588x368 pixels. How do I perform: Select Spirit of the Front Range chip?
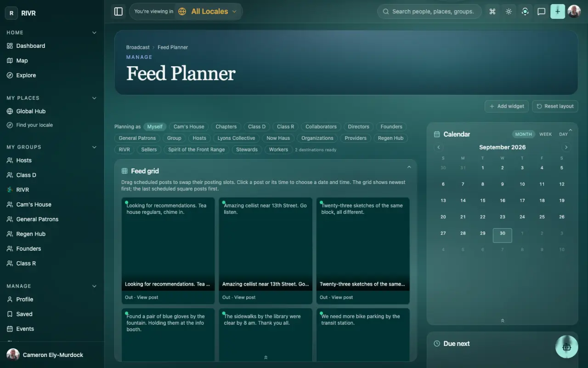197,149
